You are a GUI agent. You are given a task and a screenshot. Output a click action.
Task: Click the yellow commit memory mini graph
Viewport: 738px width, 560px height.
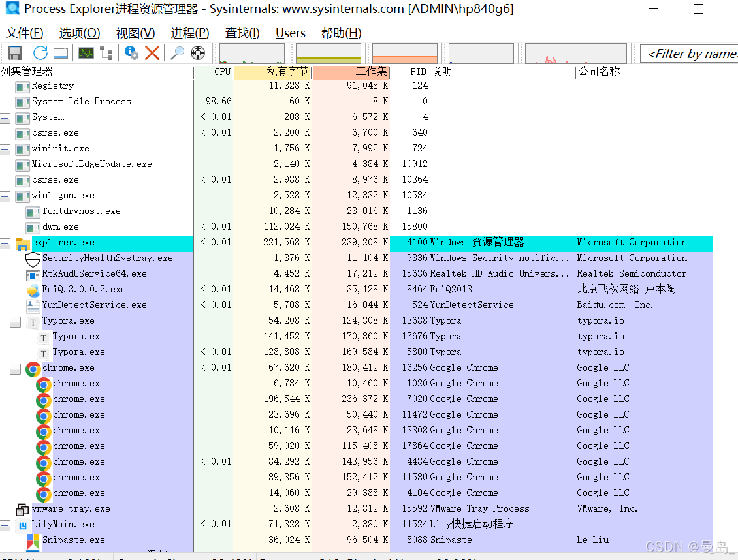(329, 53)
